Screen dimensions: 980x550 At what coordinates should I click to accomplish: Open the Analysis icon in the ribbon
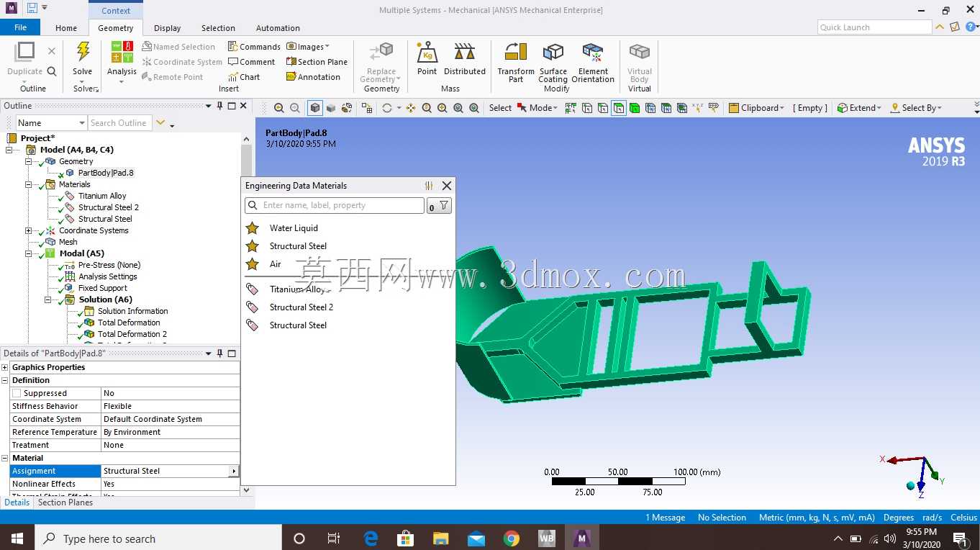point(122,53)
